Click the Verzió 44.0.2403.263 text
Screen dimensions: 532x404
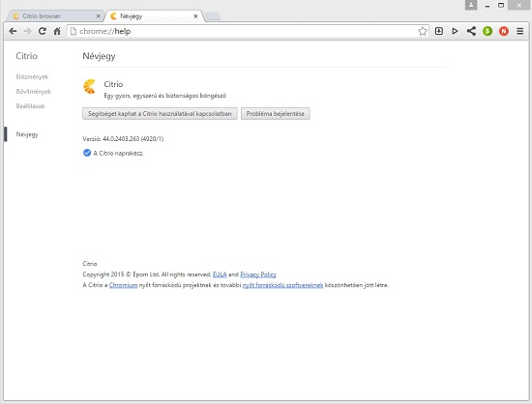123,138
